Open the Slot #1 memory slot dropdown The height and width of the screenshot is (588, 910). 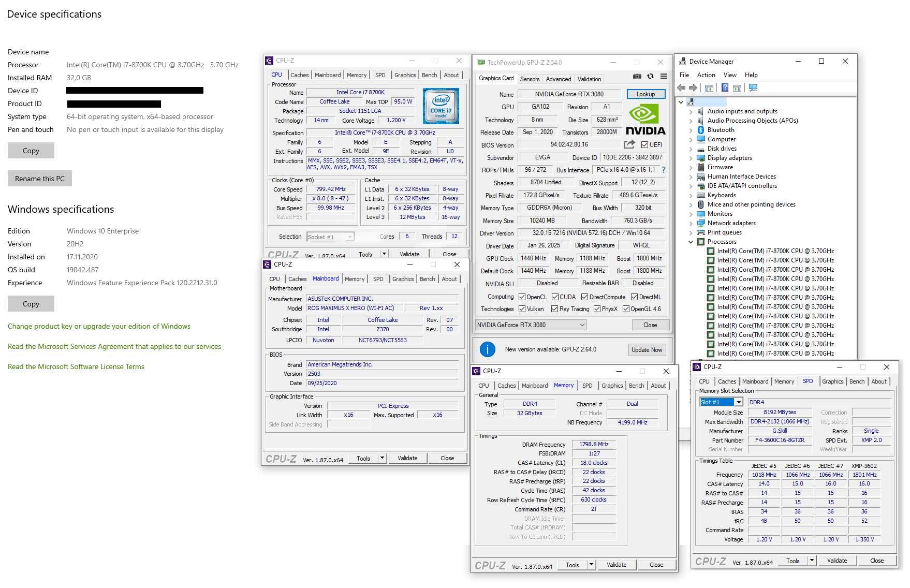tap(721, 402)
